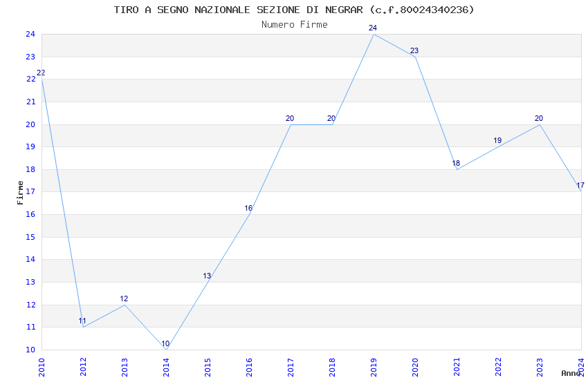Click y-axis tick label 16

click(x=30, y=214)
